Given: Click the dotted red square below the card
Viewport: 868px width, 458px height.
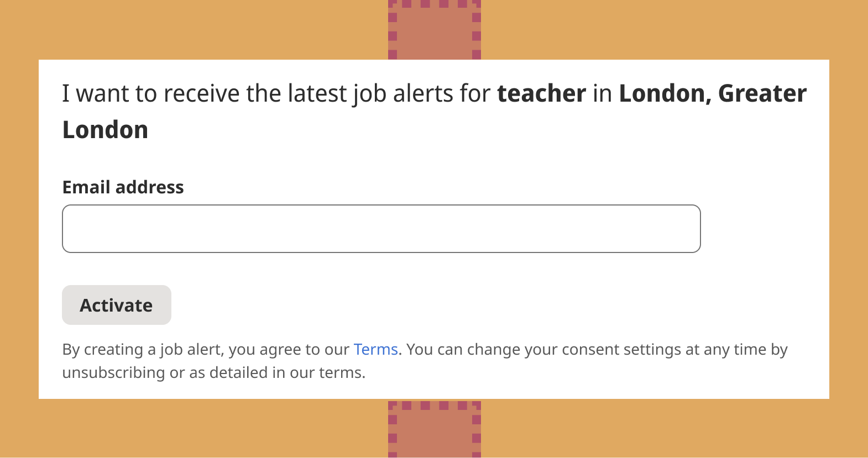Looking at the screenshot, I should coord(434,431).
